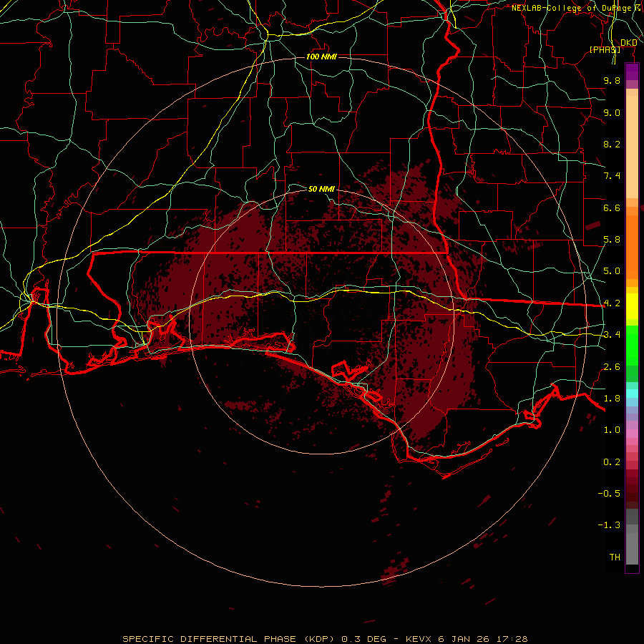644x644 pixels.
Task: Click the "TH" threshold label on the scale
Action: (615, 557)
